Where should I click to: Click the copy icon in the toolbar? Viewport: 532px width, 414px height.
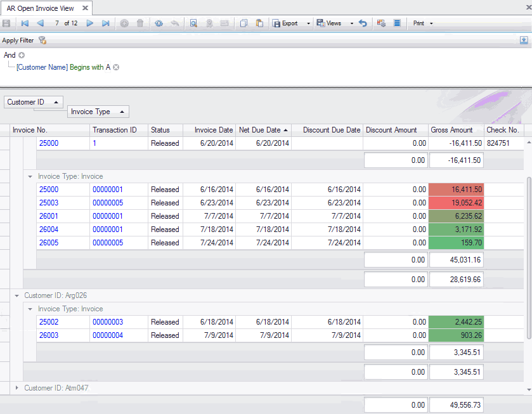coord(243,23)
